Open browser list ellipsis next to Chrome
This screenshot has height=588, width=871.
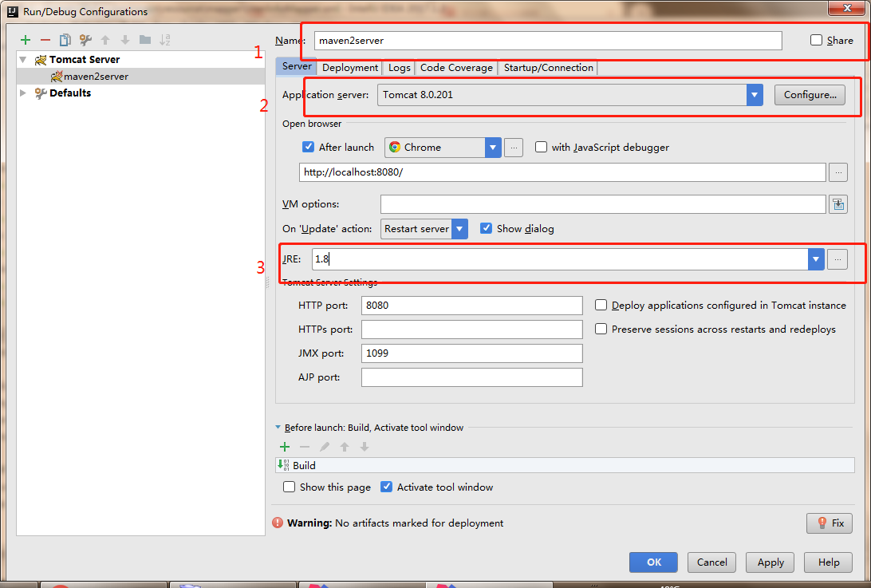point(514,148)
